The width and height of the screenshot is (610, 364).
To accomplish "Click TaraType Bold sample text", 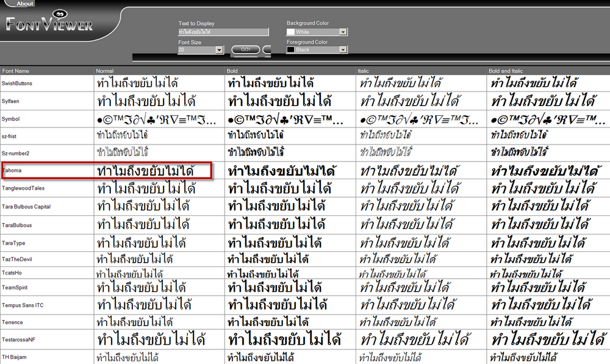I will [x=274, y=243].
